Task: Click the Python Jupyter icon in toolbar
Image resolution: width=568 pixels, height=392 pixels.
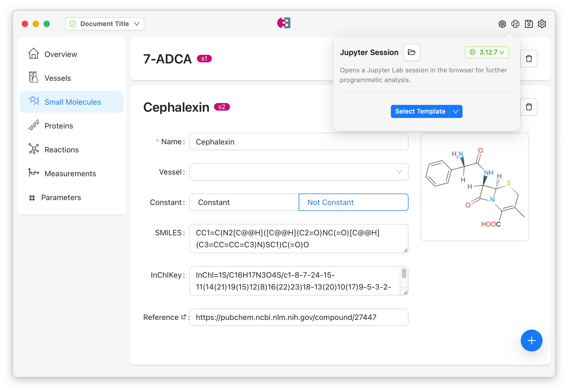Action: 515,24
